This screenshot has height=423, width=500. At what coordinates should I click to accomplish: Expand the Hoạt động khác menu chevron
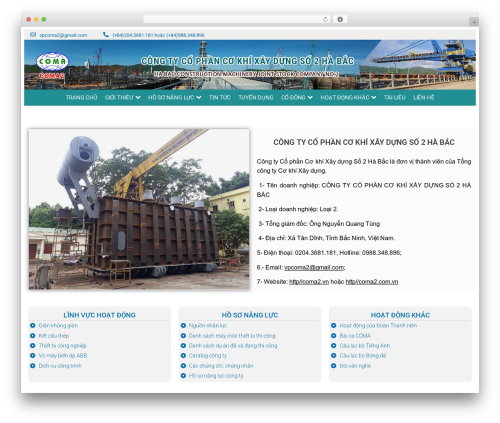374,97
